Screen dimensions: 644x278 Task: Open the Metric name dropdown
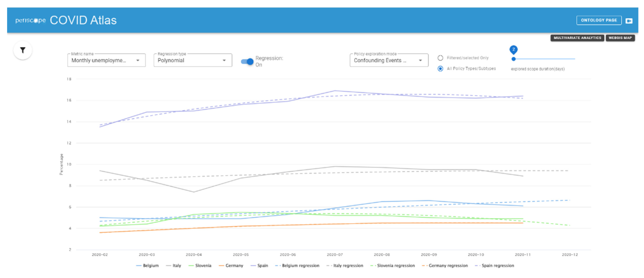pyautogui.click(x=106, y=60)
